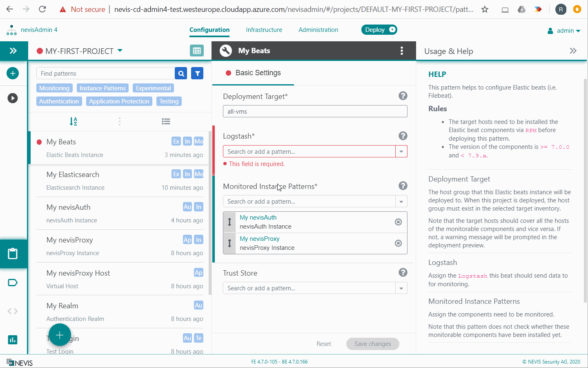Click the Reset button
Image resolution: width=588 pixels, height=368 pixels.
coord(324,344)
